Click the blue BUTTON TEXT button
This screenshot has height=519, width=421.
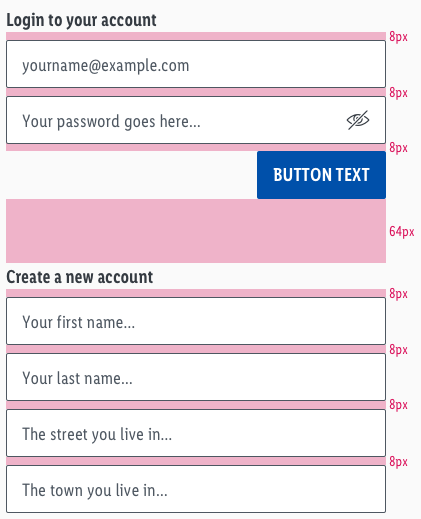321,175
